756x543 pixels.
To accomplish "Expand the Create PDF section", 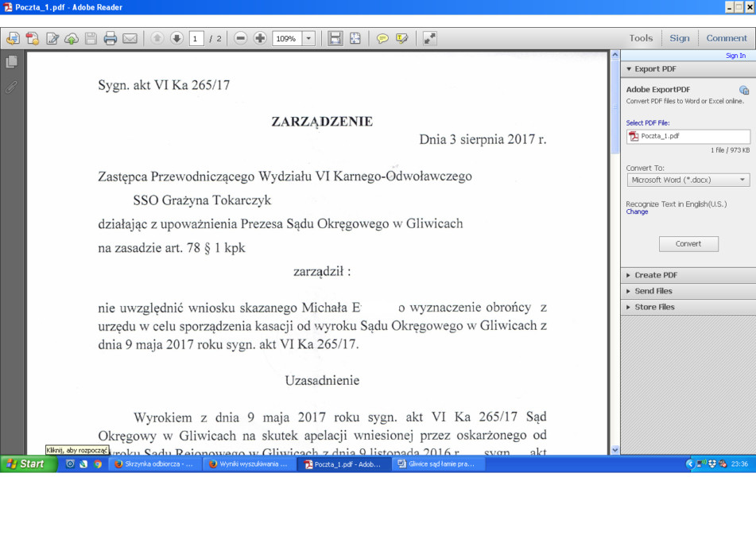I will pos(656,275).
